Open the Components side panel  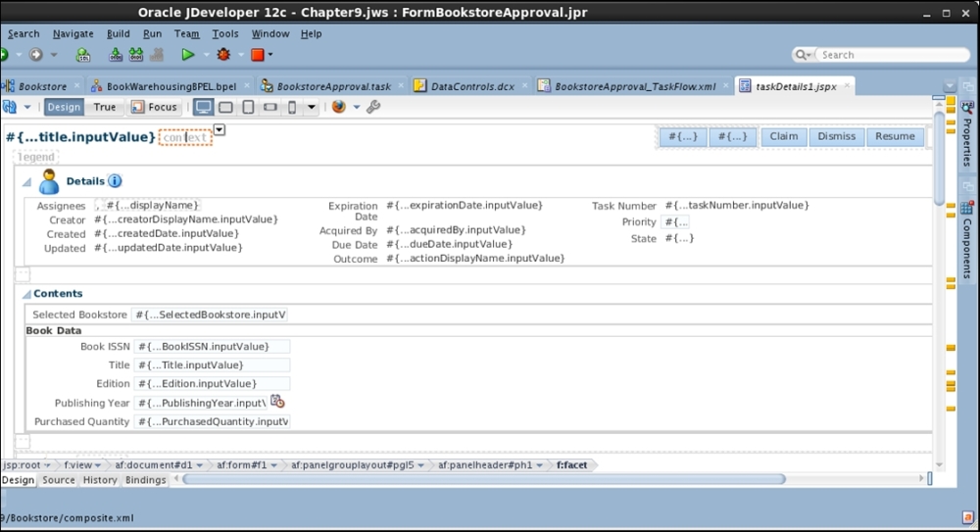coord(967,240)
